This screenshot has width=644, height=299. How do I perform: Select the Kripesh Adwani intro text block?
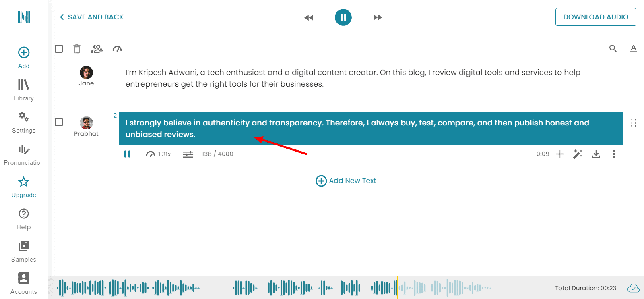[x=353, y=78]
